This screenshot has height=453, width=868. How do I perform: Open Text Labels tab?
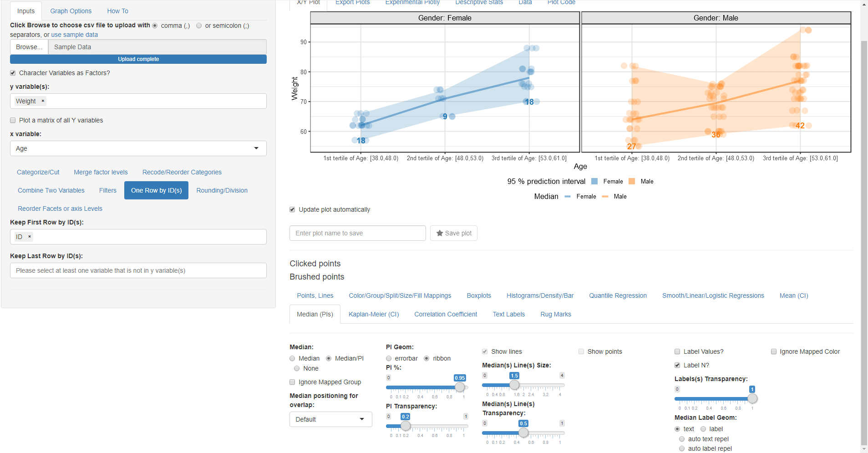(x=509, y=314)
